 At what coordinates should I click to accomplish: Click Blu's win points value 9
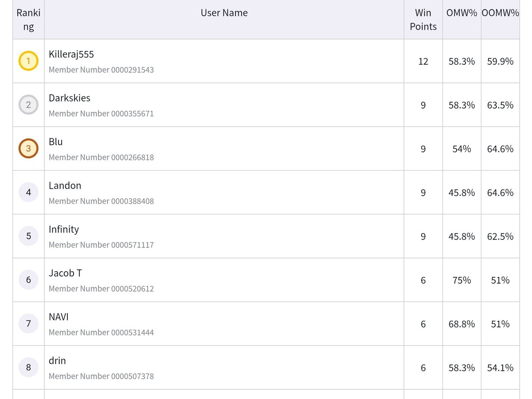point(423,149)
